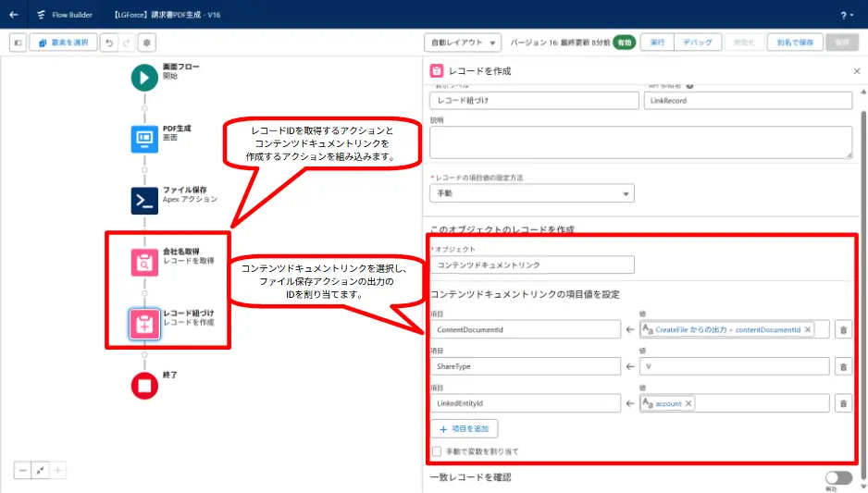This screenshot has width=868, height=493.
Task: Select the 会社名取得 Get Records node
Action: (144, 263)
